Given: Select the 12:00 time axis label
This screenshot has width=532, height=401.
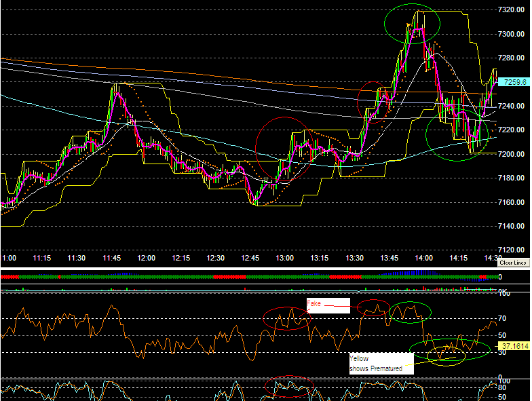Looking at the screenshot, I should click(x=147, y=258).
